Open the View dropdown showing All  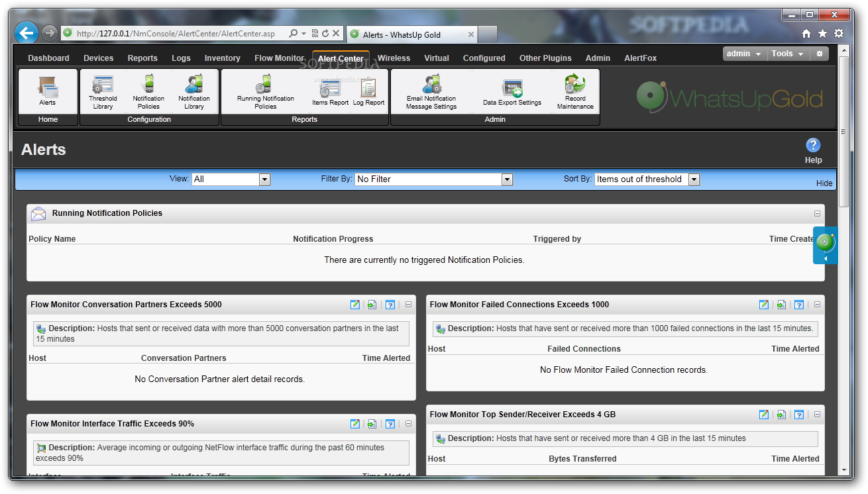pos(231,179)
